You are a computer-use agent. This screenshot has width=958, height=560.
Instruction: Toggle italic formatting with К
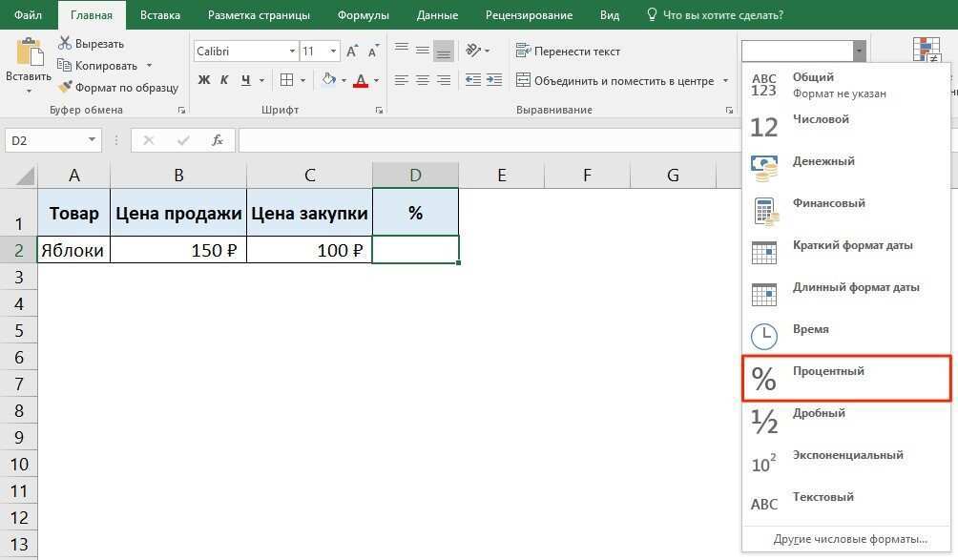pos(222,80)
